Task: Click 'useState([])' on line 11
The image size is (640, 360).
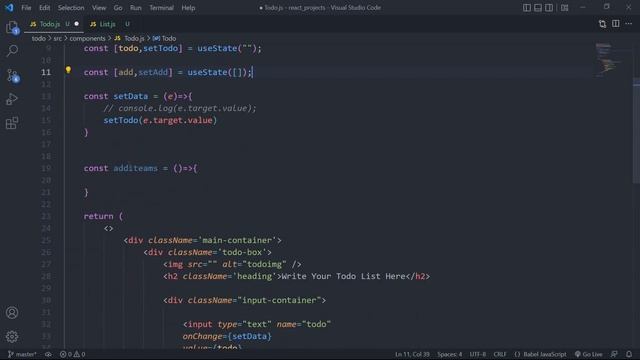Action: [x=217, y=72]
